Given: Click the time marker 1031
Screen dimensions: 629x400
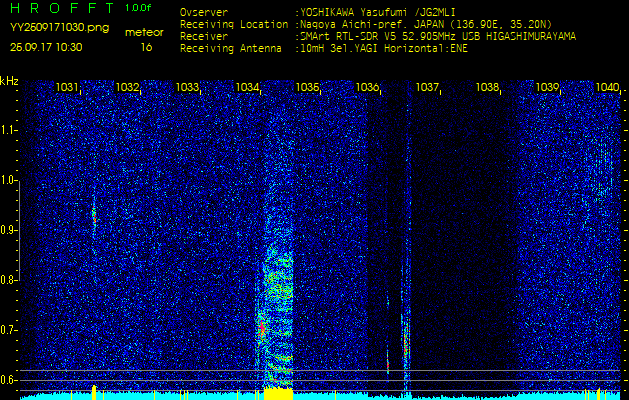Looking at the screenshot, I should (67, 87).
